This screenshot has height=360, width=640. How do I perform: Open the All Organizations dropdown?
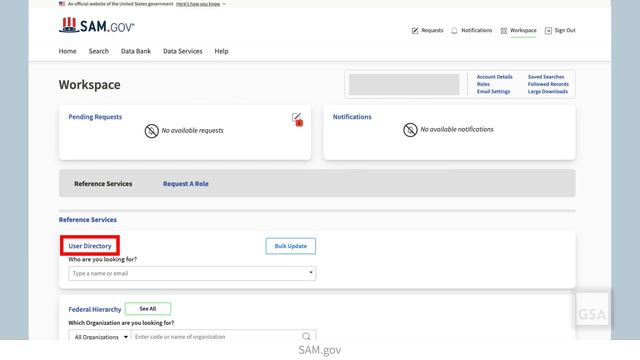[100, 337]
